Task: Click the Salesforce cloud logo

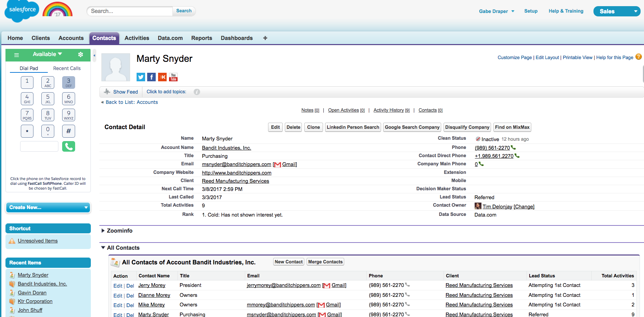Action: 22,11
